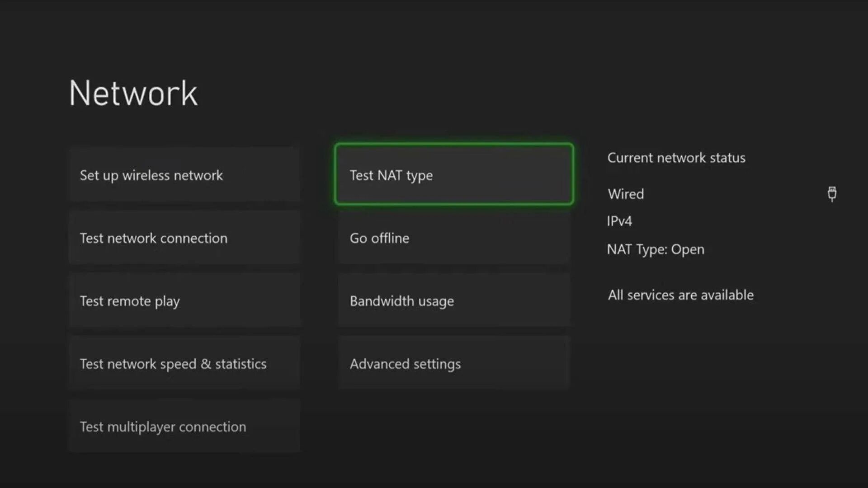Click the wired ethernet connection icon
This screenshot has height=488, width=868.
(x=832, y=194)
